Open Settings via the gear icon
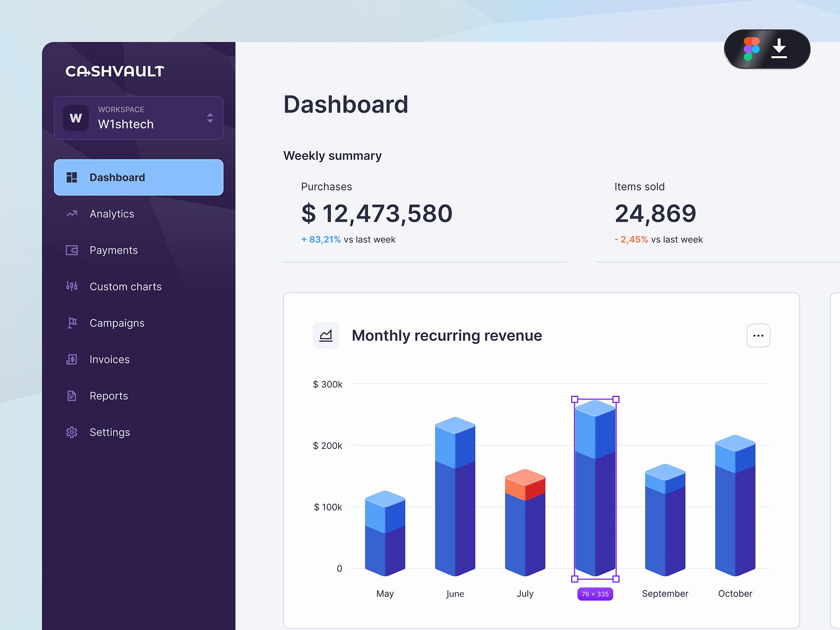 click(x=72, y=432)
